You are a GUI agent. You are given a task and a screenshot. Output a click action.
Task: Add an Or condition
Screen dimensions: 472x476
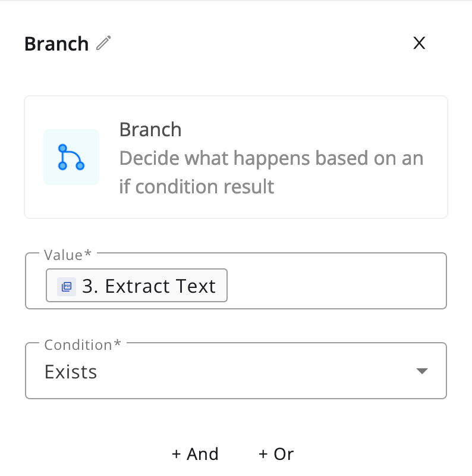(x=276, y=454)
